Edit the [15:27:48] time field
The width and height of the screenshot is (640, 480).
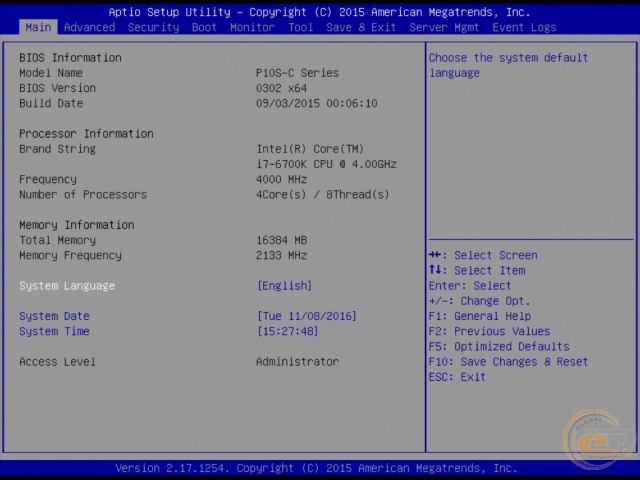pos(287,331)
